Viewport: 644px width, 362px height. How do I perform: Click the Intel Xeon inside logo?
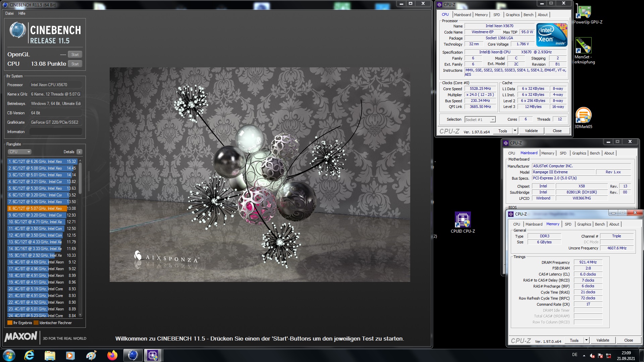click(x=551, y=35)
